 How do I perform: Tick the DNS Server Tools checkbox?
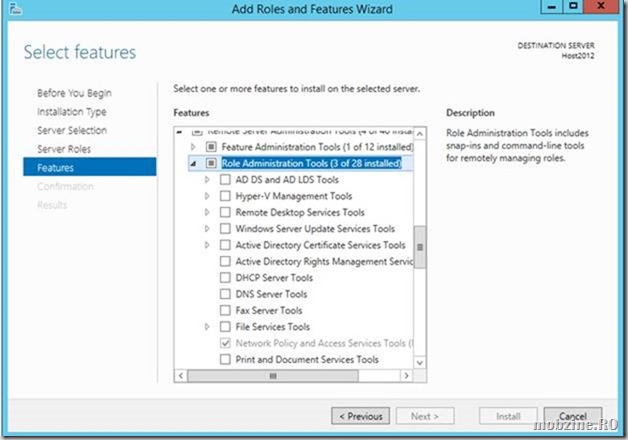(x=225, y=294)
